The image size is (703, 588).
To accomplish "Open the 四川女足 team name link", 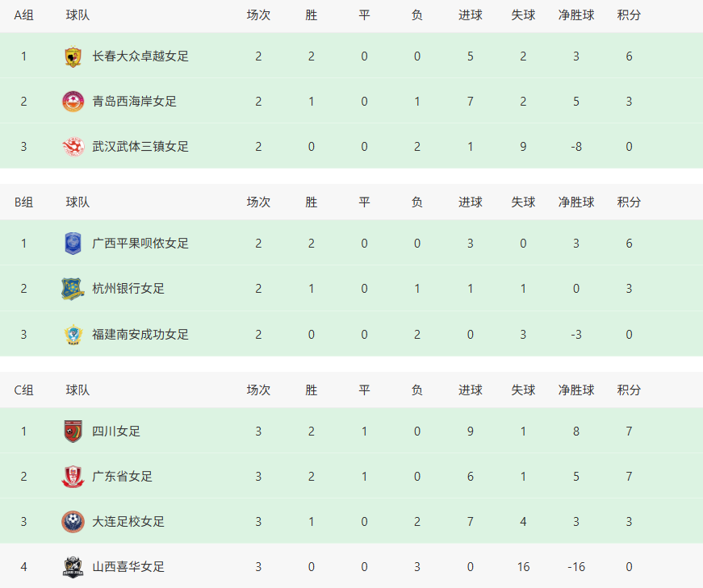I will pyautogui.click(x=116, y=432).
